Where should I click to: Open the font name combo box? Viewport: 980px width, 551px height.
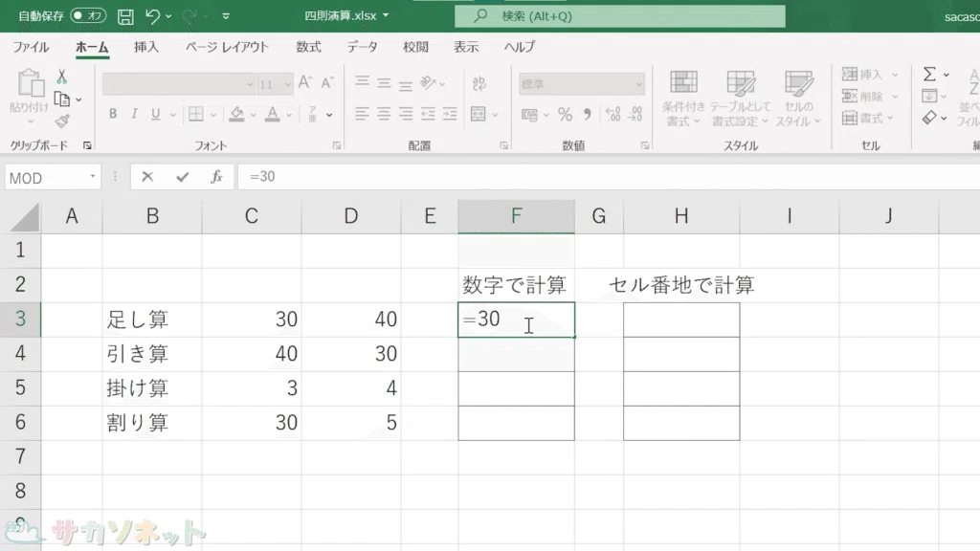(179, 84)
